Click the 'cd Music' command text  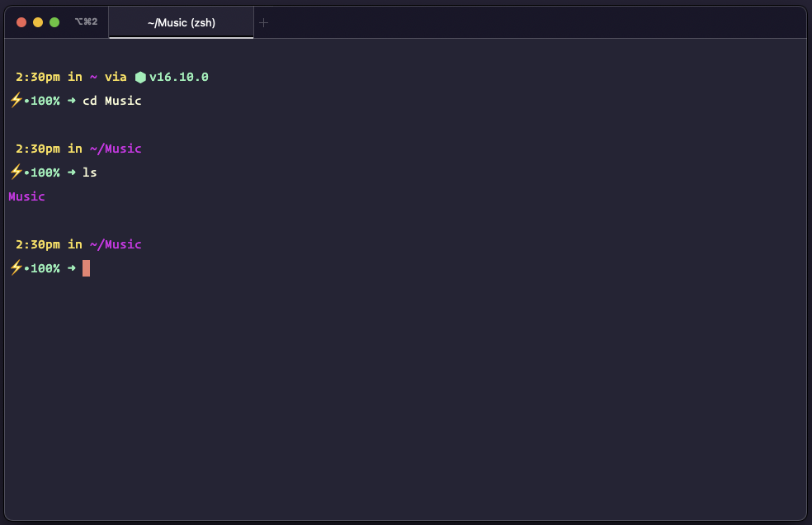[112, 101]
